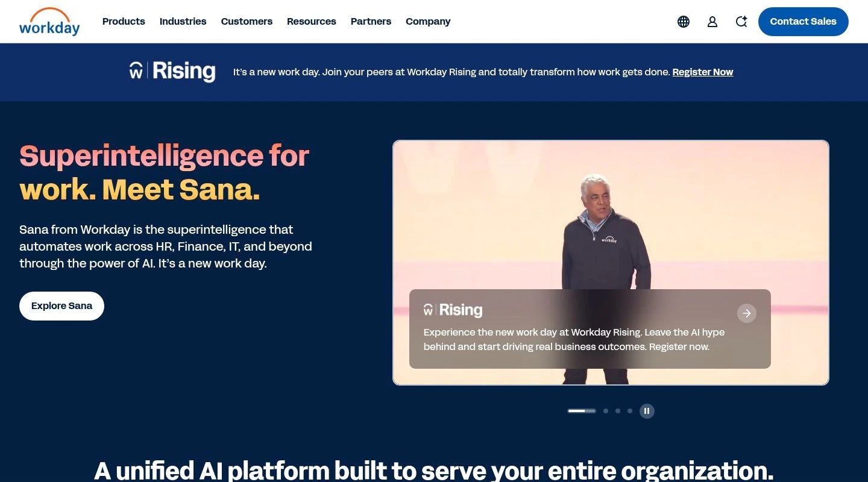Select the fourth carousel slide dot

[630, 411]
